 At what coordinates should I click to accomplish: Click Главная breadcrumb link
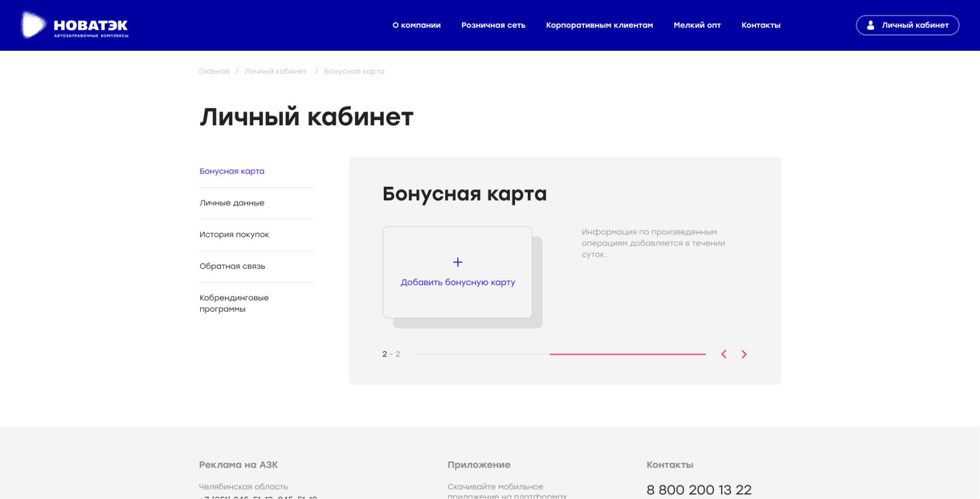[x=214, y=71]
